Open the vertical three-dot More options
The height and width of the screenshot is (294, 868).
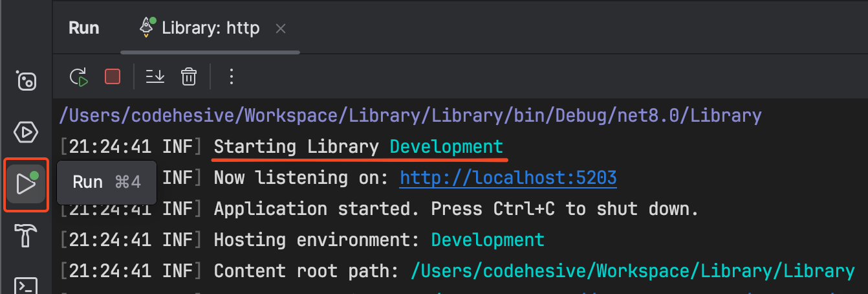coord(232,77)
